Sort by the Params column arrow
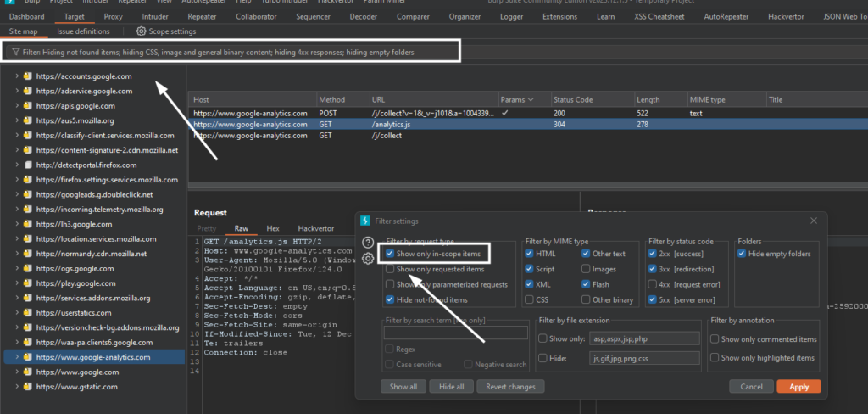The width and height of the screenshot is (868, 414). point(531,100)
